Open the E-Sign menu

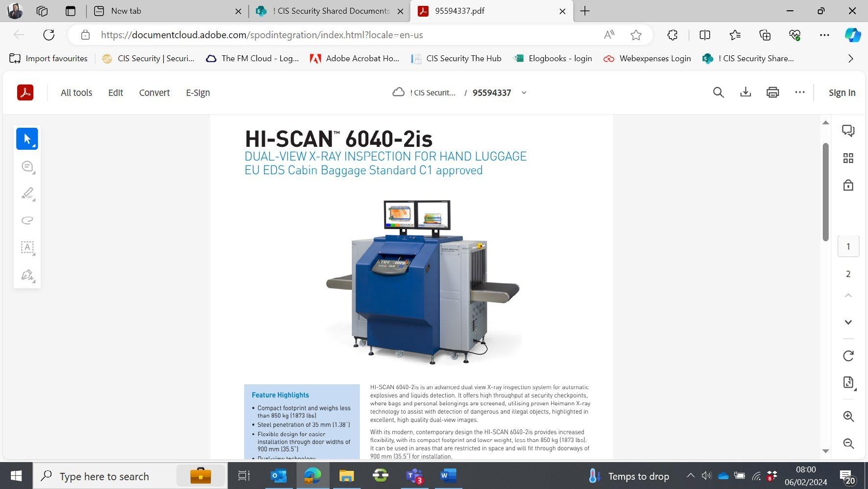tap(198, 93)
